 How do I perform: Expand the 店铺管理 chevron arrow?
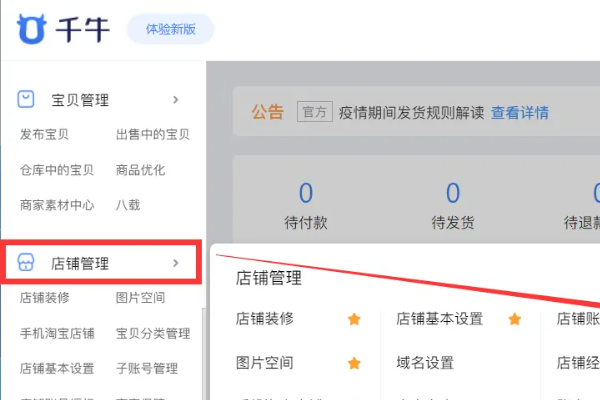click(176, 264)
